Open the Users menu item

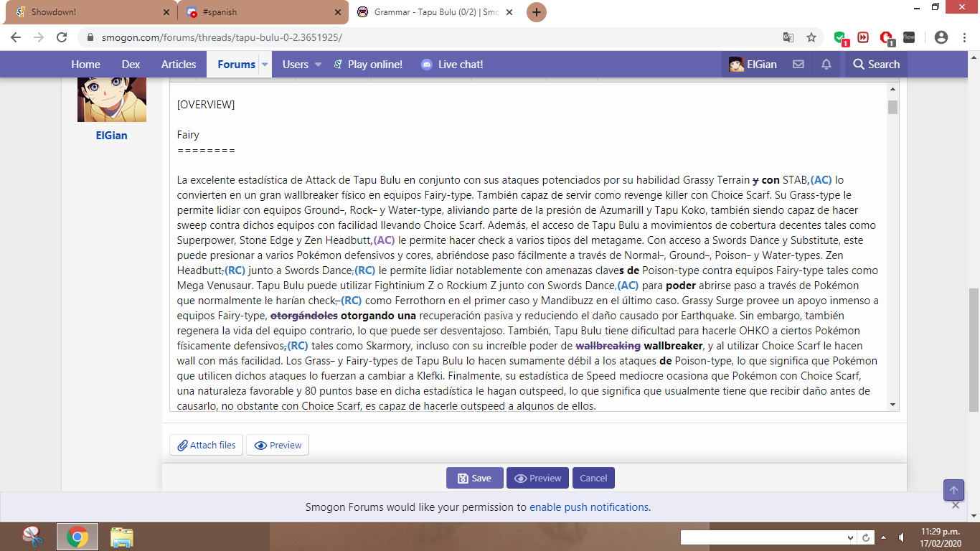[296, 65]
